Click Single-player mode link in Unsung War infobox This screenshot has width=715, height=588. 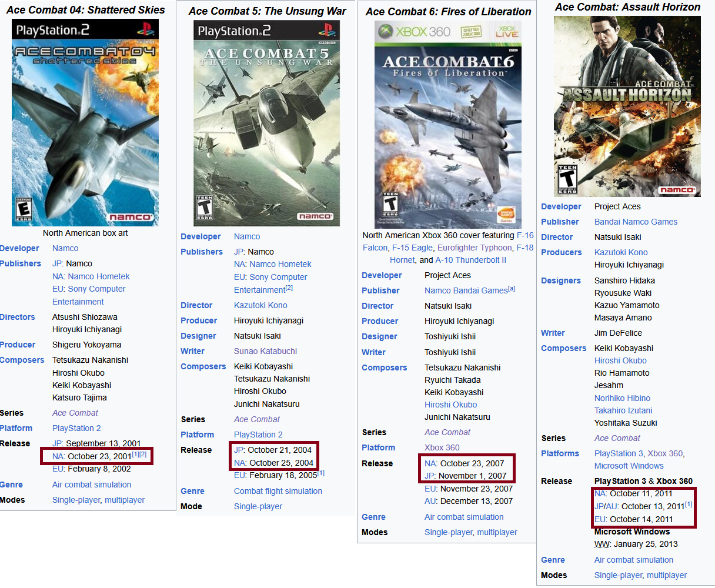click(258, 506)
